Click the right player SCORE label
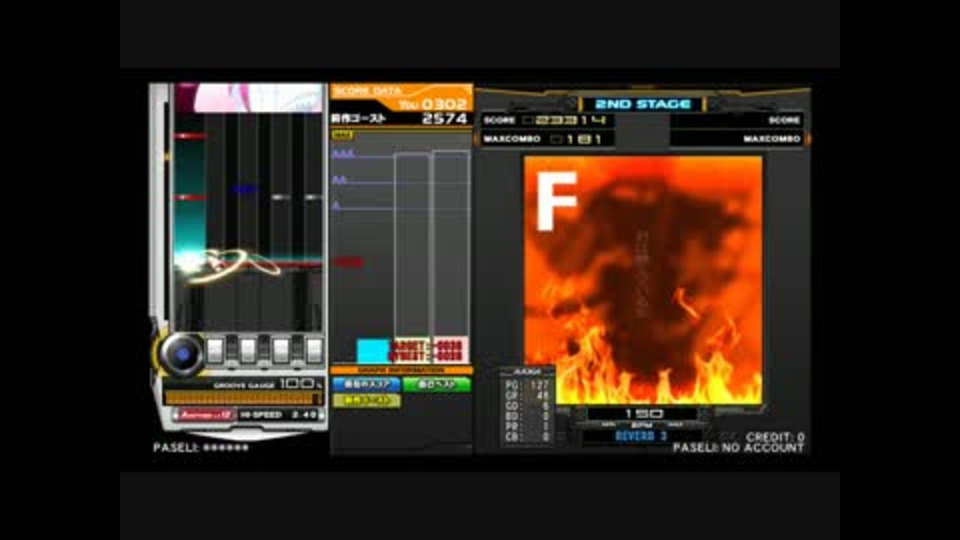Image resolution: width=960 pixels, height=540 pixels. [784, 120]
